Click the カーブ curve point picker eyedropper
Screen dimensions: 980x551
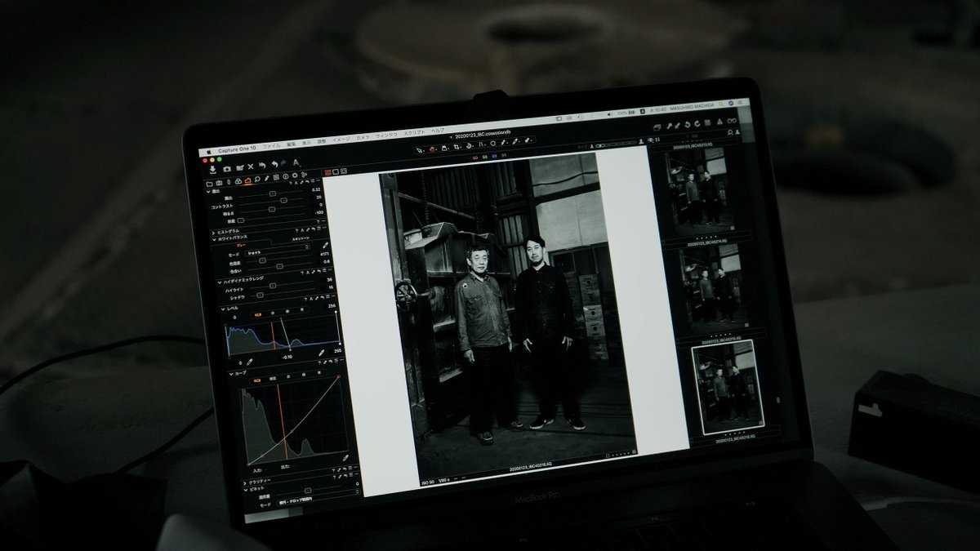pyautogui.click(x=345, y=458)
